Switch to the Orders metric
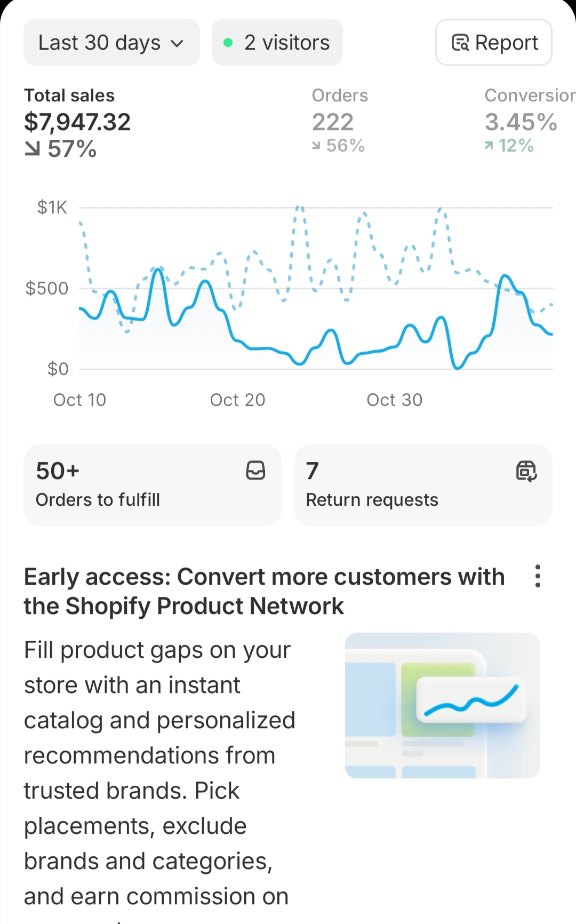This screenshot has width=576, height=924. (339, 122)
